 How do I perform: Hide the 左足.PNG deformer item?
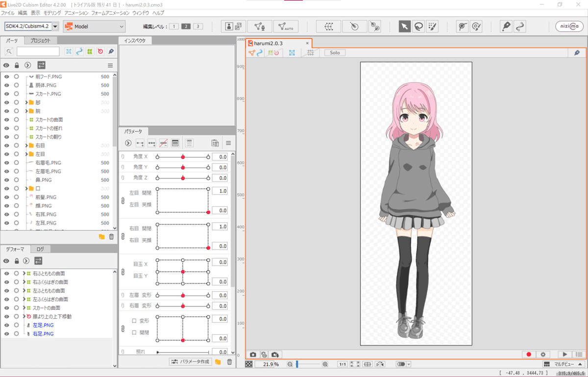tap(6, 325)
